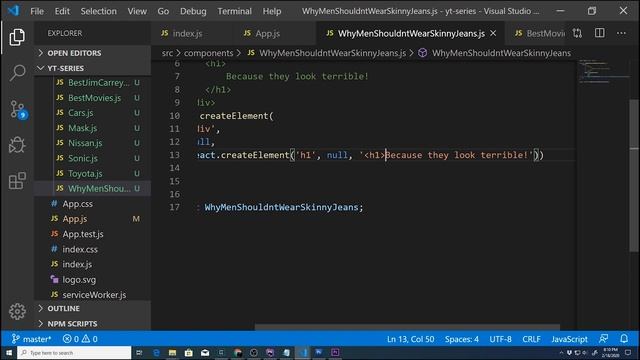The width and height of the screenshot is (640, 360).
Task: Open the Debug and Run view
Action: pyautogui.click(x=17, y=145)
